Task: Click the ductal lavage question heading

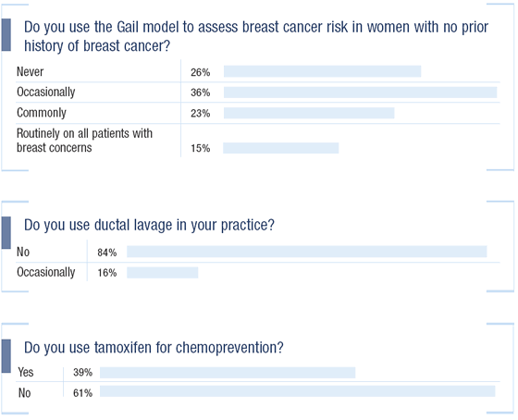Action: click(x=149, y=226)
